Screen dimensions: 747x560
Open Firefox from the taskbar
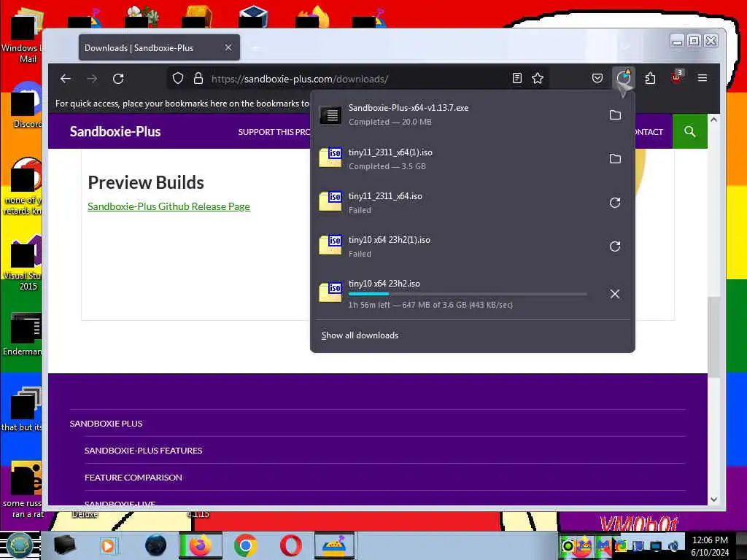pos(201,545)
